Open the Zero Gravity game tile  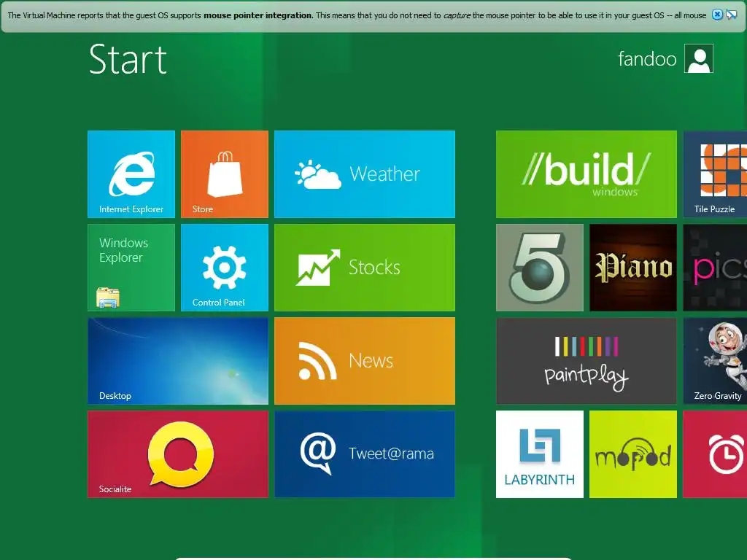[715, 361]
